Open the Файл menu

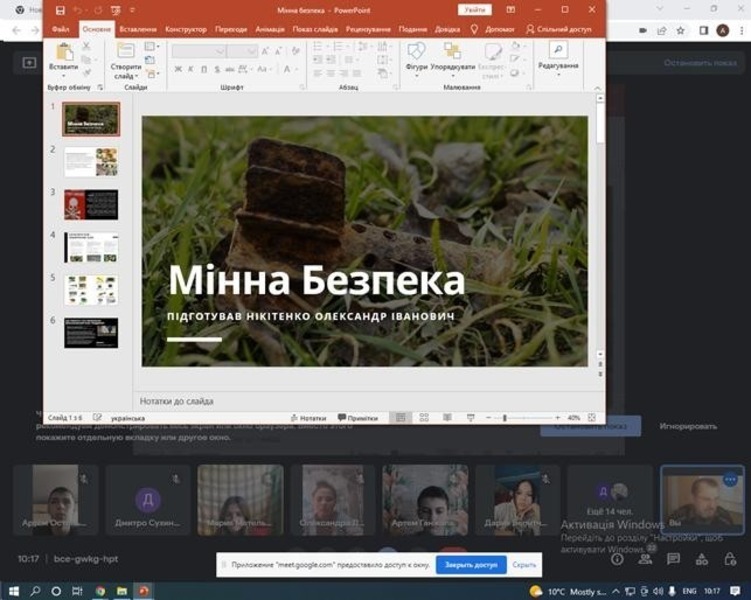pyautogui.click(x=60, y=29)
